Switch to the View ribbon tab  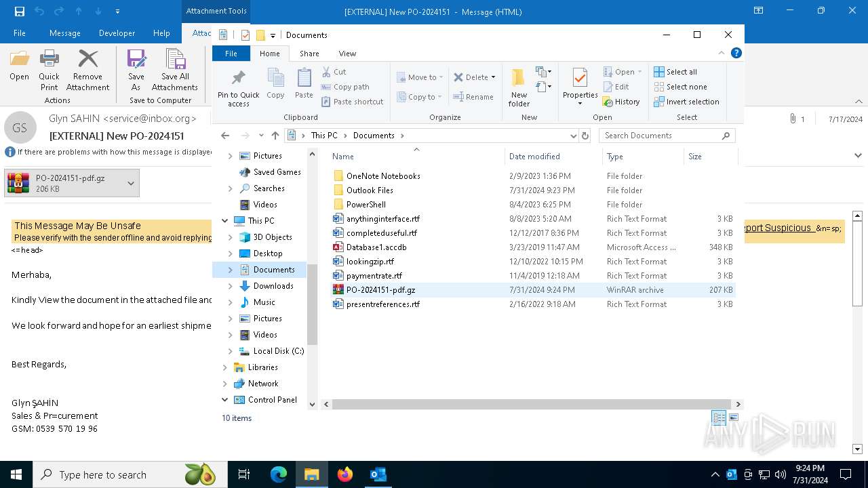(347, 54)
